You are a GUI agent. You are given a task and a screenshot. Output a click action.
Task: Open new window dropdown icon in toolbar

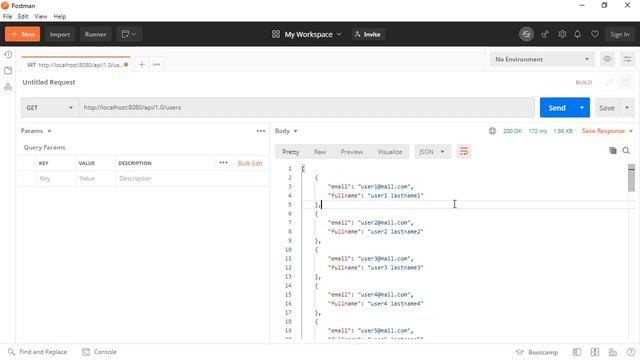click(129, 34)
